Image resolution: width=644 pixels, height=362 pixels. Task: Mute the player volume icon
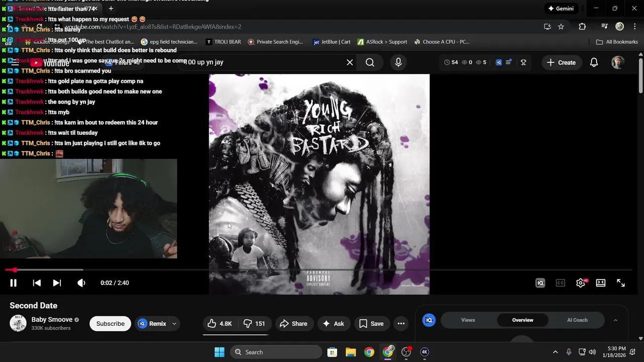[81, 283]
